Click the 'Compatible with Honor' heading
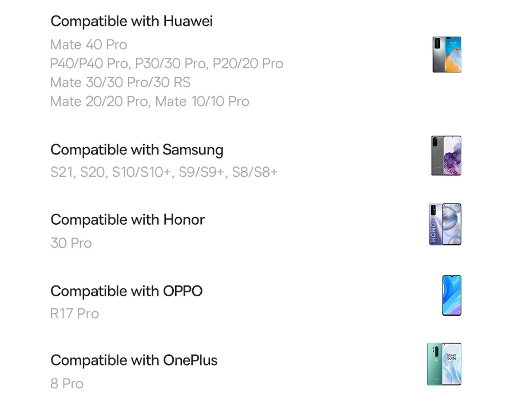The image size is (532, 405). click(128, 220)
